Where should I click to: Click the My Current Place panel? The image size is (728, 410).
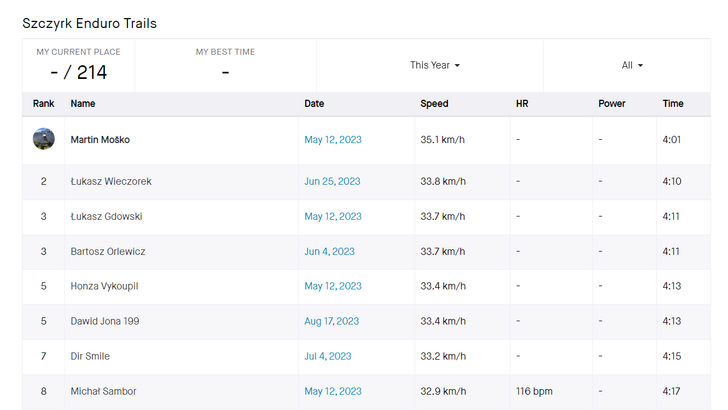tap(78, 65)
